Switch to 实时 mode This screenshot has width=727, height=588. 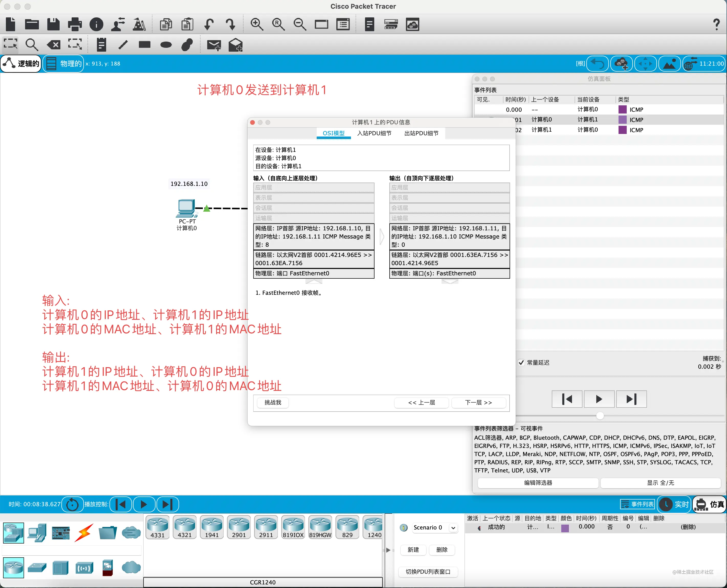(x=675, y=504)
